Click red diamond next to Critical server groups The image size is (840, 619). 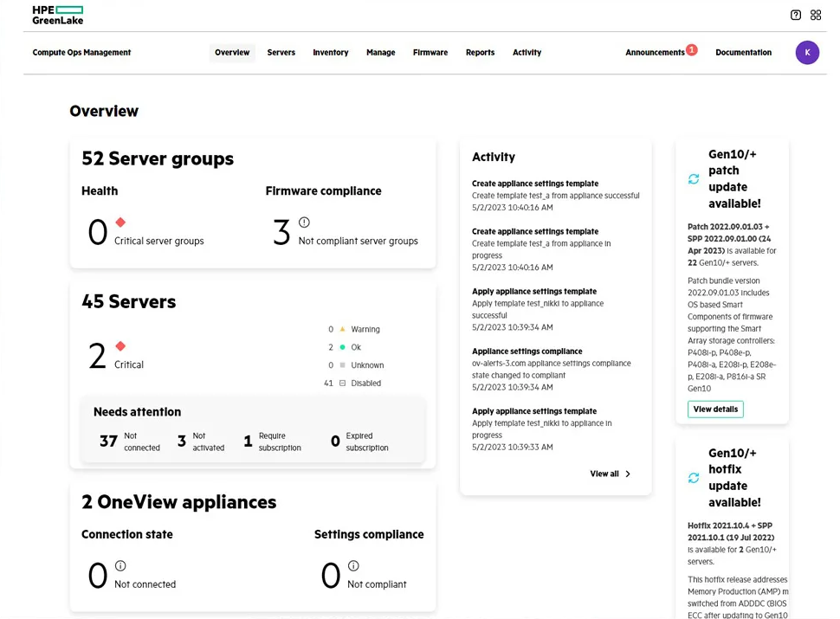pos(120,222)
